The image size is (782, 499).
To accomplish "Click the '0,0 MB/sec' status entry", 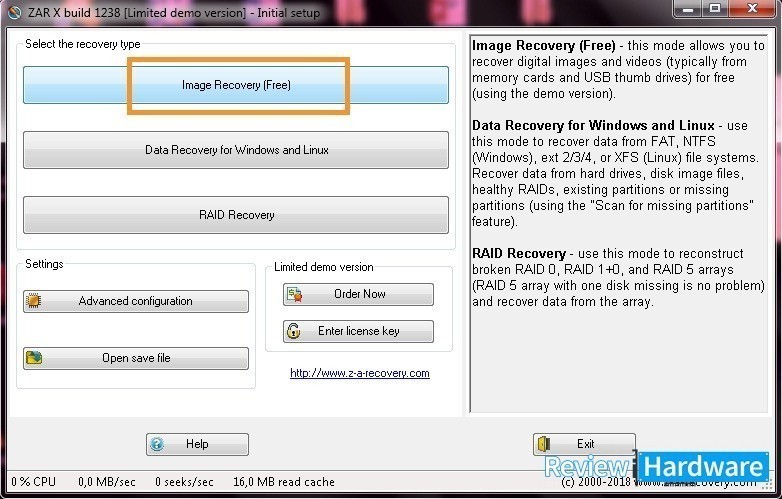I will point(107,482).
